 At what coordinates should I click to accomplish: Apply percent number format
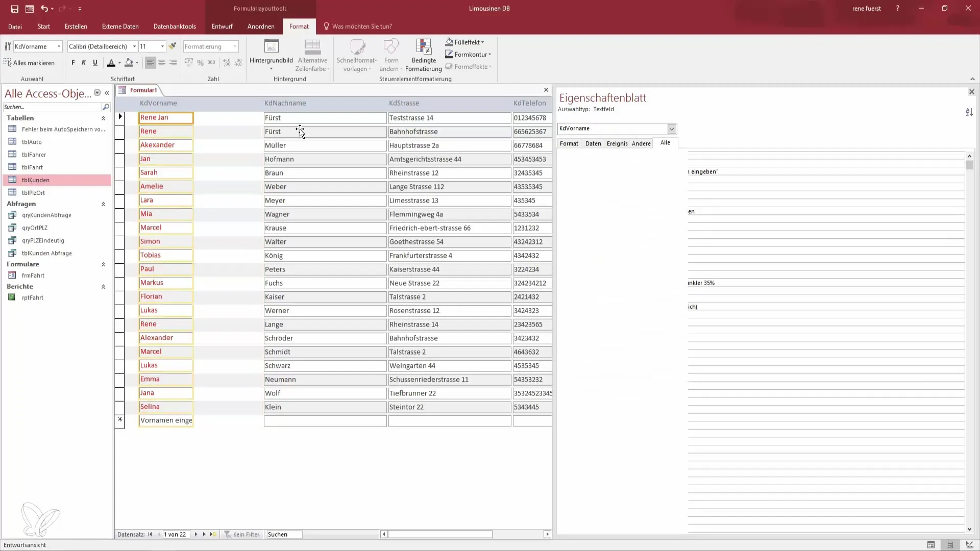200,63
